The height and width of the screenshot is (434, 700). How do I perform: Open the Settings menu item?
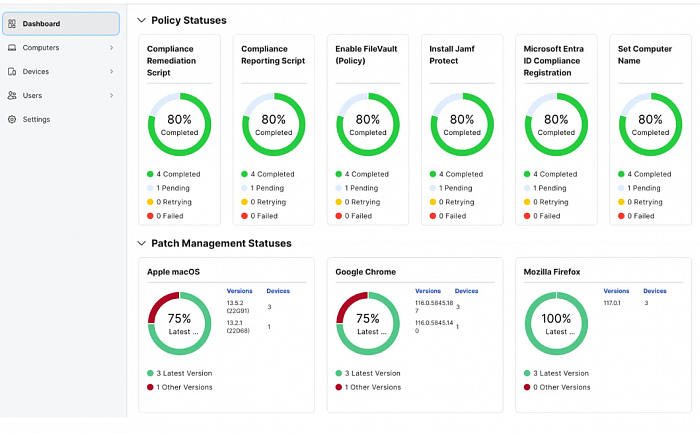tap(36, 119)
